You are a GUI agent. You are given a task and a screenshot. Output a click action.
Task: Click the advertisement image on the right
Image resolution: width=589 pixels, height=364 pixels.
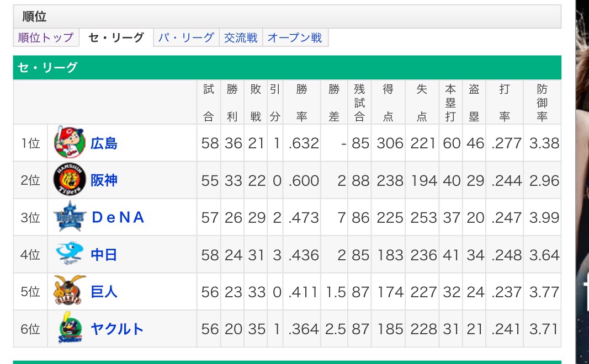pyautogui.click(x=582, y=182)
